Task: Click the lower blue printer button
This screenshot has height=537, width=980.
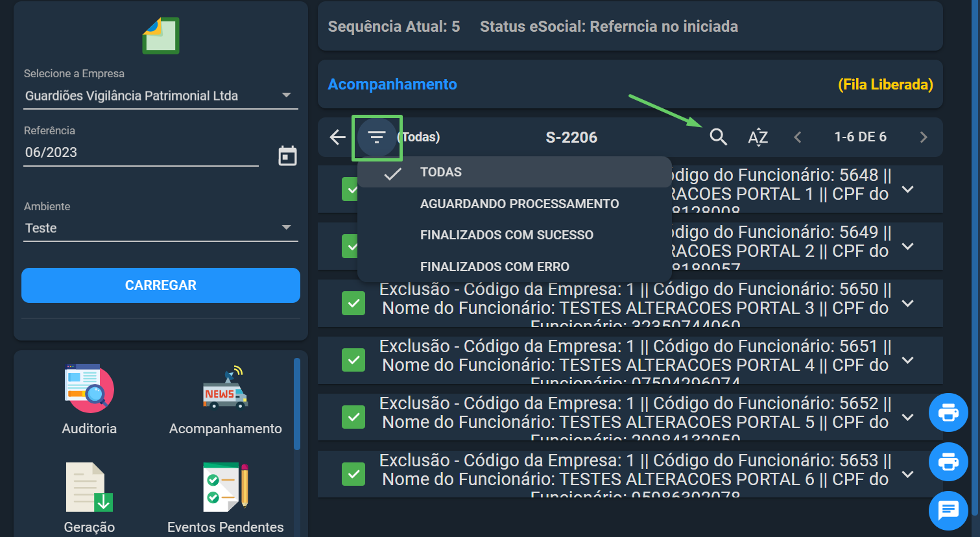Action: click(948, 462)
